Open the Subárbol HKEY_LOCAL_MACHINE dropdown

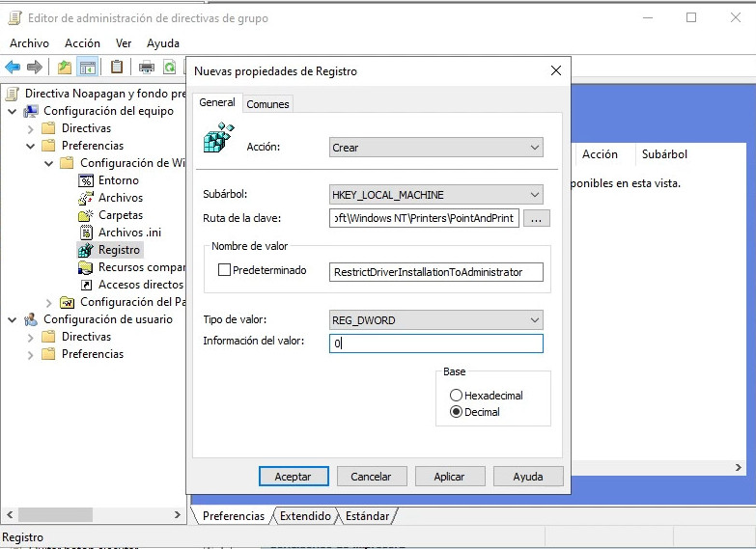point(436,194)
